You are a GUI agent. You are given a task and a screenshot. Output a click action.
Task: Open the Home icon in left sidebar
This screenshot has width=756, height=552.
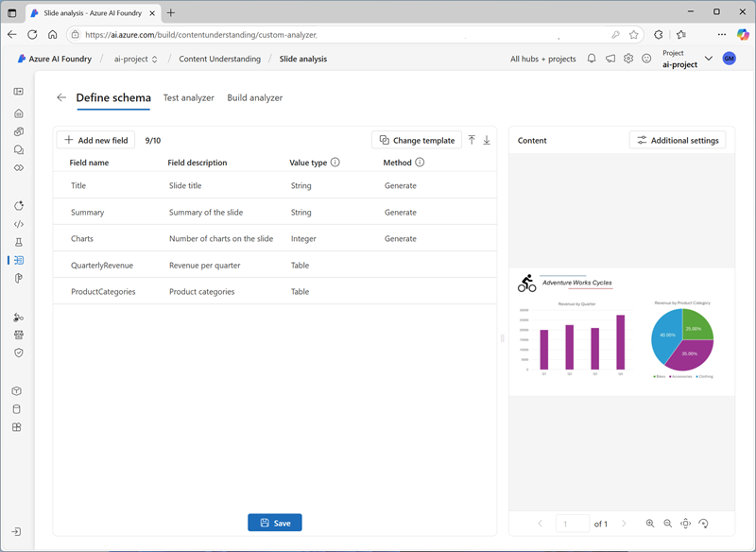18,113
